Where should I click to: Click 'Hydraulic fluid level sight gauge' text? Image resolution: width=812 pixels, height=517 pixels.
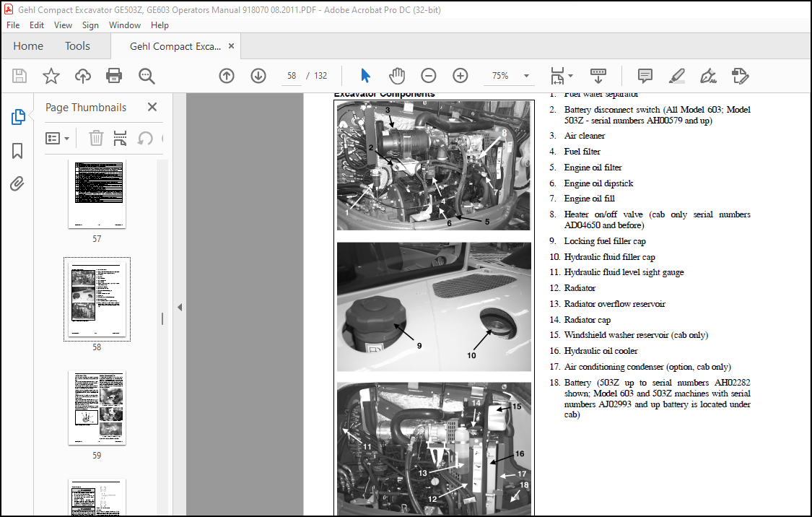624,272
